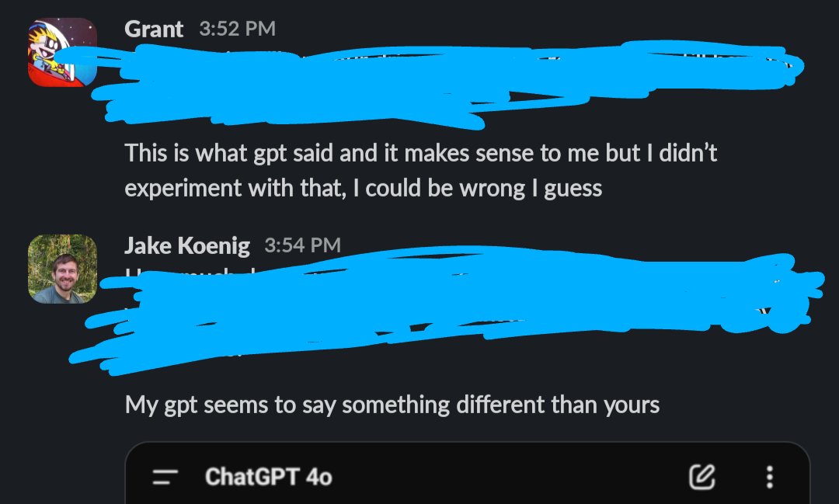Screen dimensions: 839x504
Task: Open the three-dot more options menu
Action: (x=769, y=477)
